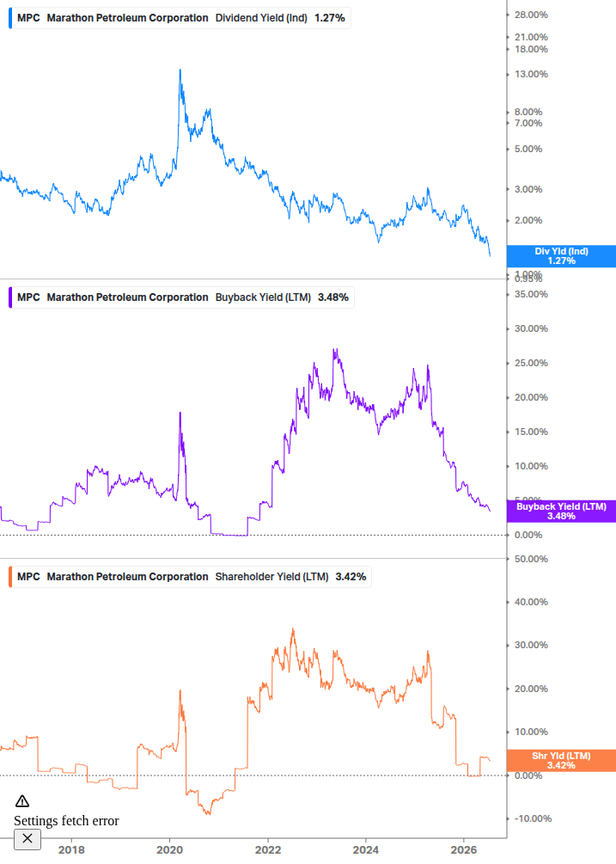Select the Dividend Yield (Ind) legend label
This screenshot has height=864, width=616.
click(261, 18)
